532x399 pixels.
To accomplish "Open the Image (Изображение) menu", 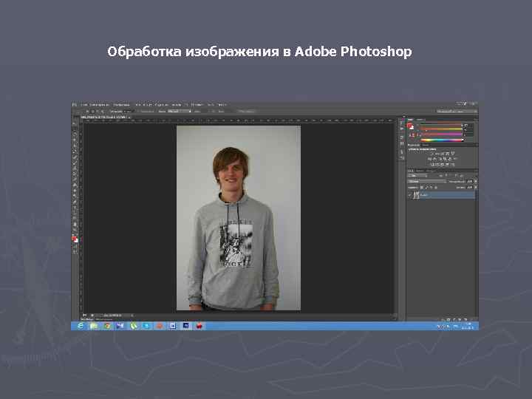I will pos(121,104).
